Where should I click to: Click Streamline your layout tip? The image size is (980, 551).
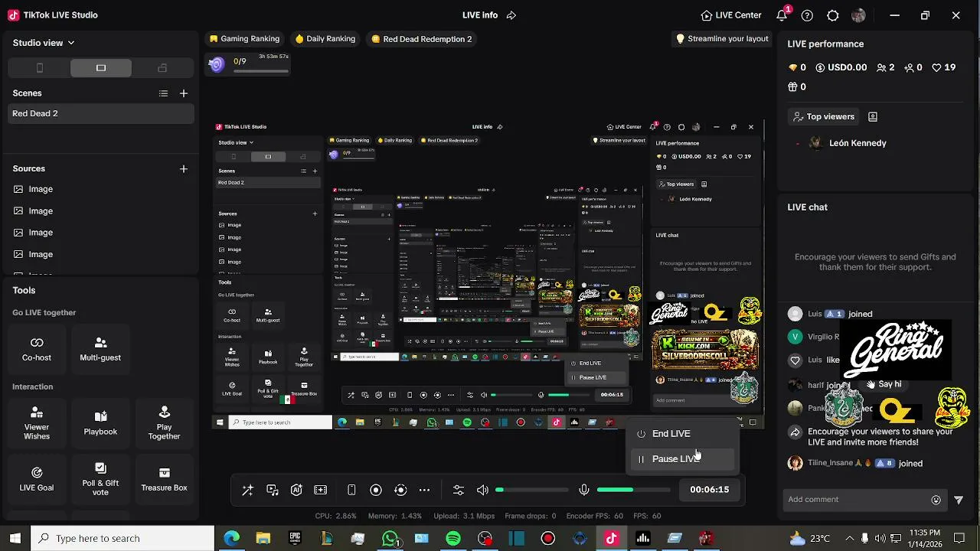(x=721, y=39)
